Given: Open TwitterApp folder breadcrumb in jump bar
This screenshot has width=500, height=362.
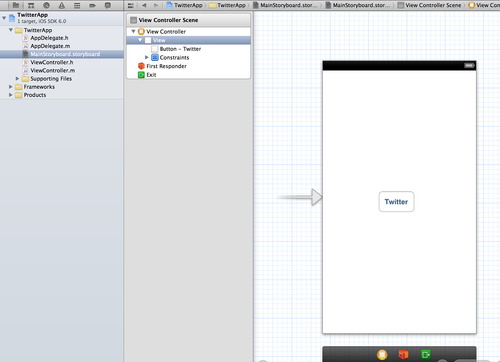Looking at the screenshot, I should 228,5.
